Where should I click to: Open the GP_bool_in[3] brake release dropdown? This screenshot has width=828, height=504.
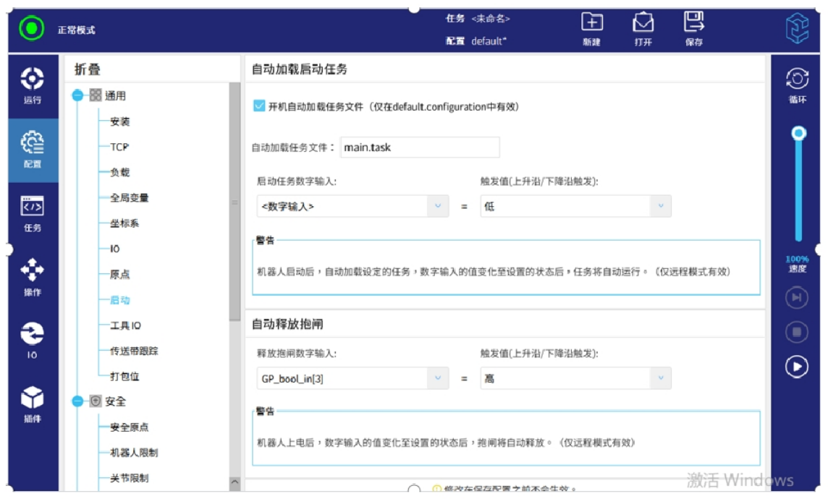(352, 378)
